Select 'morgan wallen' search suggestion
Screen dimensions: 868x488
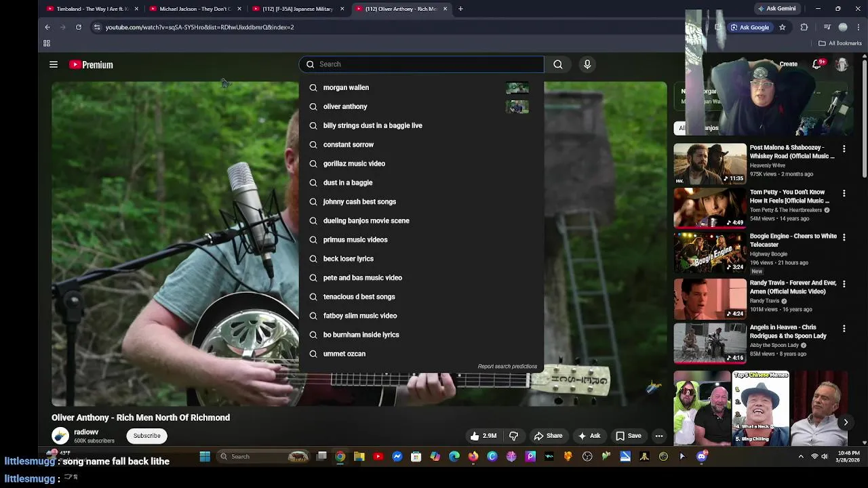click(x=421, y=87)
